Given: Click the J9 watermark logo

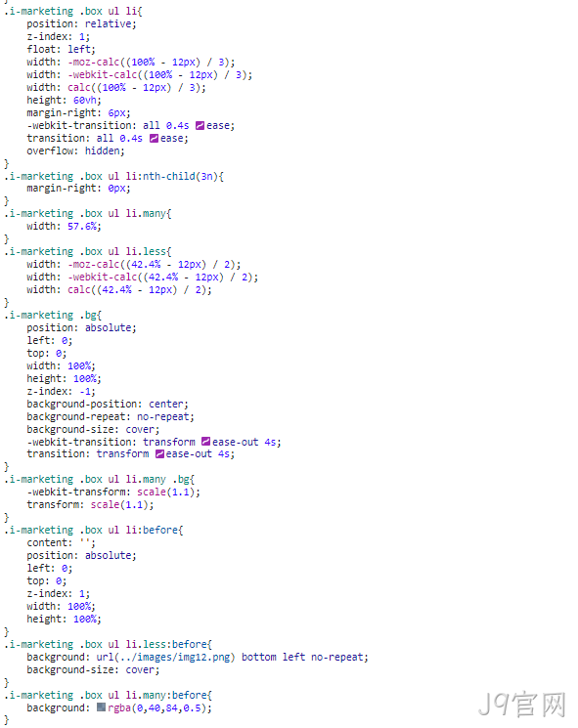Looking at the screenshot, I should tap(522, 705).
